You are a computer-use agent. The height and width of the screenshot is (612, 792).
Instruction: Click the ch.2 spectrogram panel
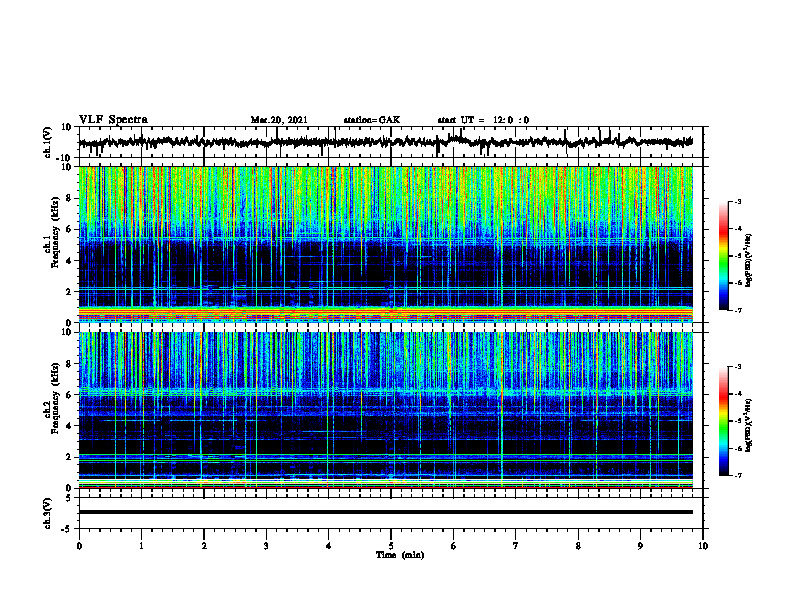pyautogui.click(x=386, y=410)
